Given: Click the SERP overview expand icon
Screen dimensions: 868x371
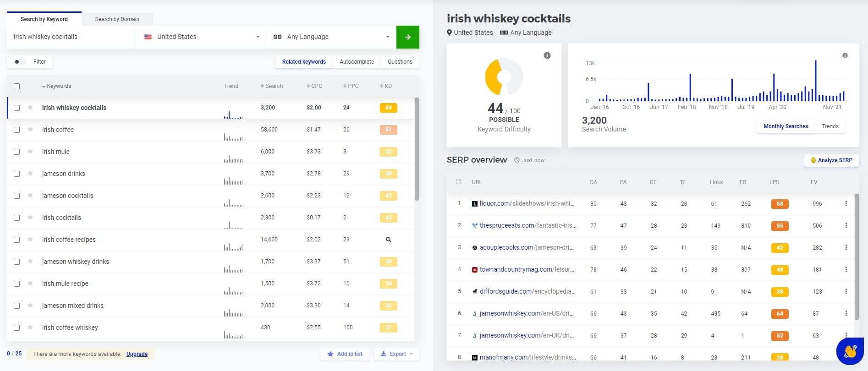Looking at the screenshot, I should (x=458, y=182).
